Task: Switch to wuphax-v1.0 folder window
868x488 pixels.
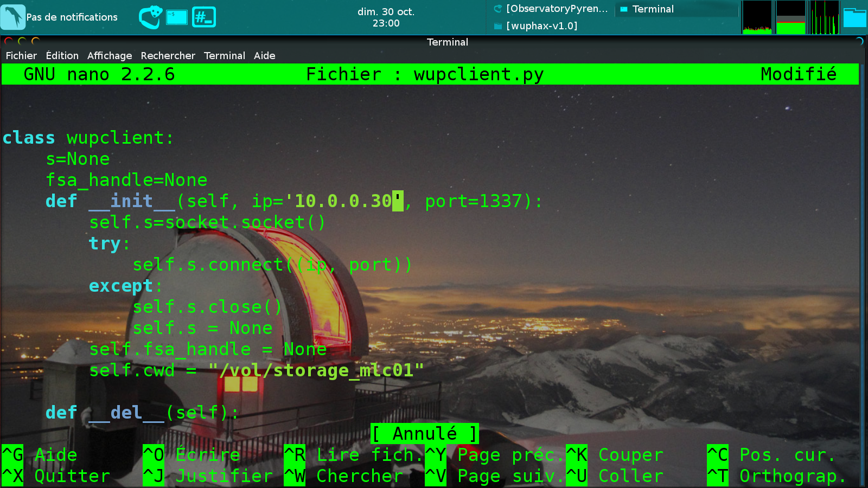Action: 536,25
